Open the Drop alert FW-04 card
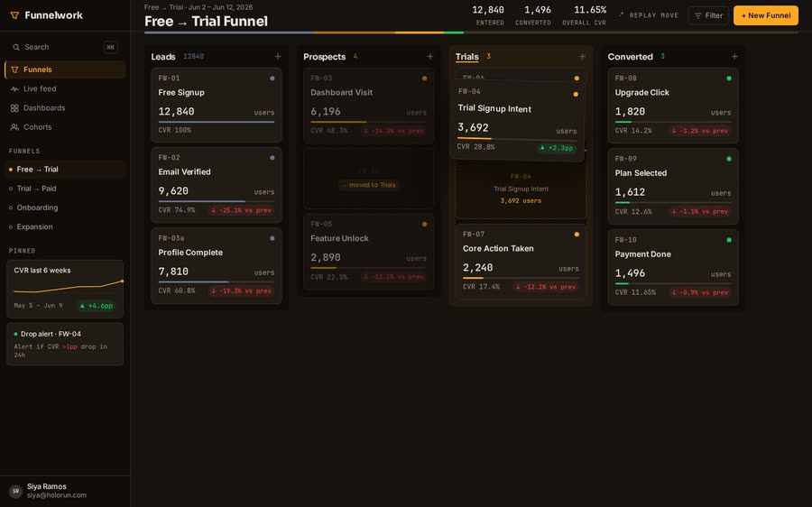Viewport: 812px width, 507px height. [x=65, y=344]
